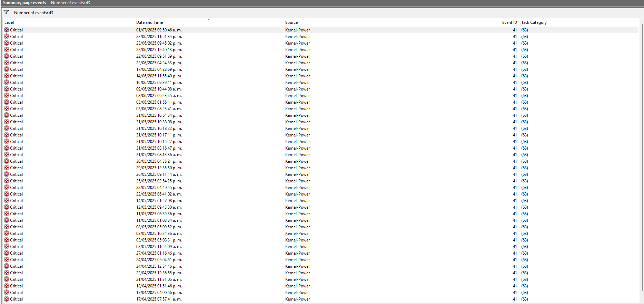Image resolution: width=644 pixels, height=304 pixels.
Task: Click the Critical icon for 17/04/2025 07:57:41 a. m.
Action: point(7,299)
